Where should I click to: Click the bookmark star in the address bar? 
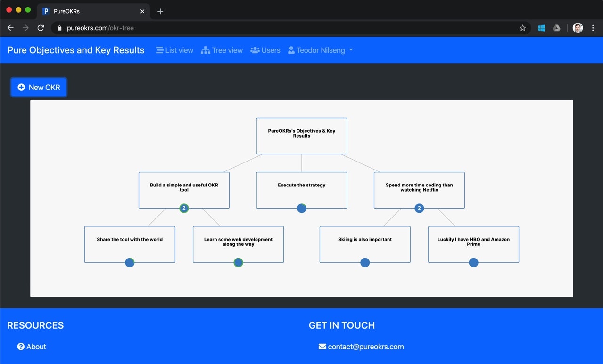coord(522,28)
